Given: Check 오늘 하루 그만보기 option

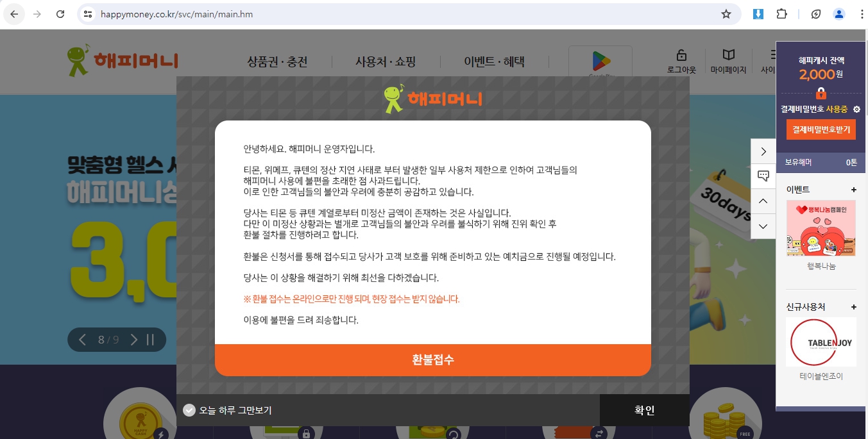Looking at the screenshot, I should coord(189,410).
